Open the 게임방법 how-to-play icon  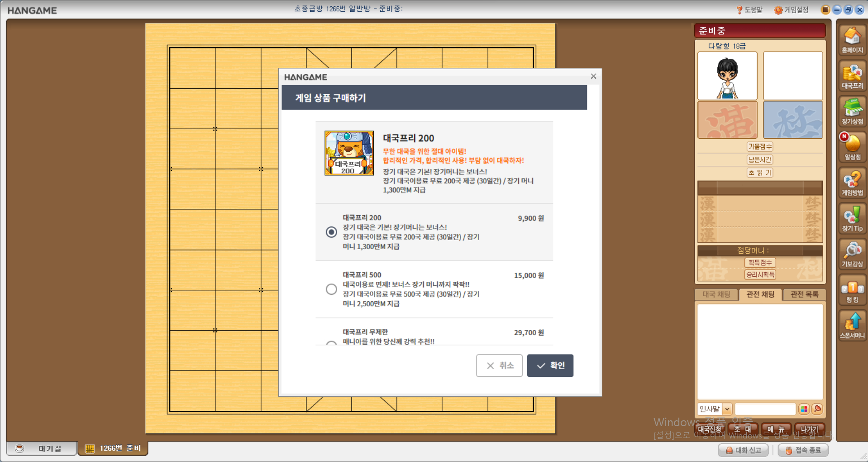tap(852, 183)
